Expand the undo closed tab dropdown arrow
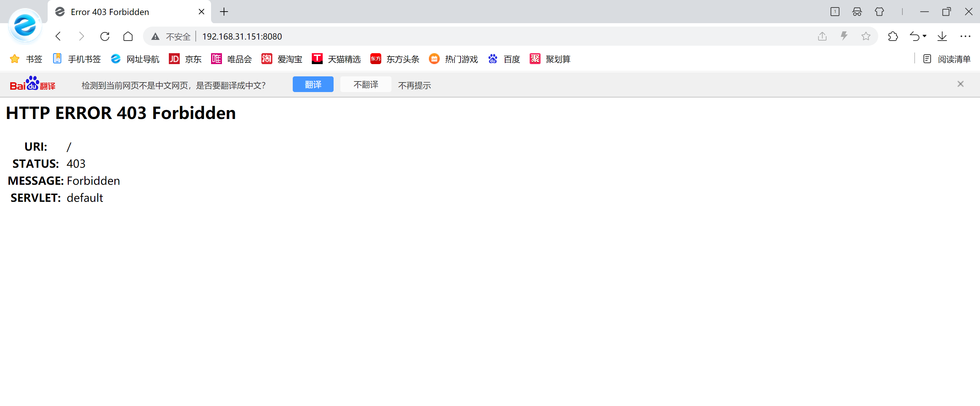Image resolution: width=980 pixels, height=406 pixels. [925, 36]
